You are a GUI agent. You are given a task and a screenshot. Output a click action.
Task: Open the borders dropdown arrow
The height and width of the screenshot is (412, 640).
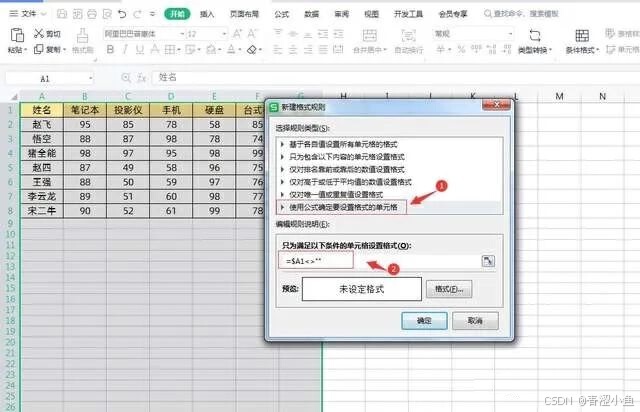pyautogui.click(x=179, y=50)
